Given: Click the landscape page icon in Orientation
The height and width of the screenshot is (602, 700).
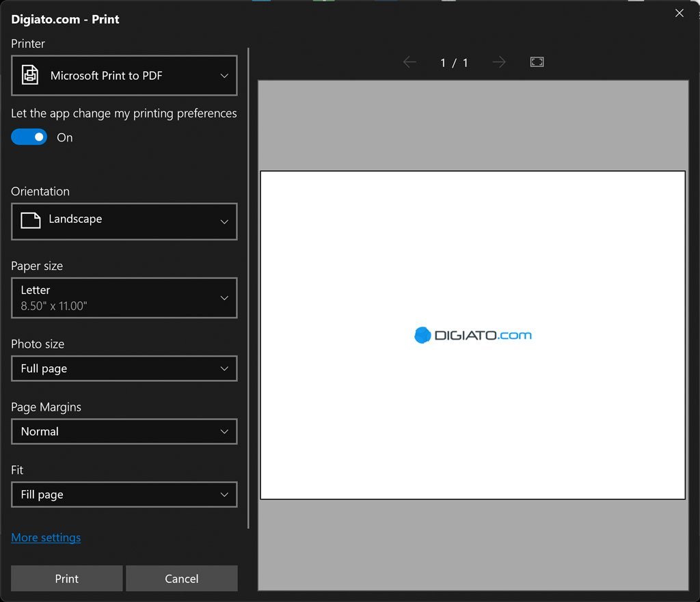Looking at the screenshot, I should (30, 221).
